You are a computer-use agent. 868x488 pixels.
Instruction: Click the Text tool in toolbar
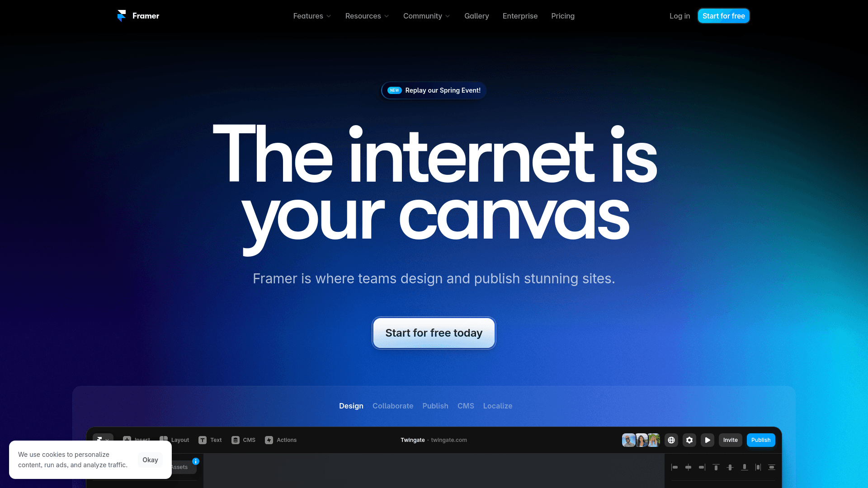(210, 440)
